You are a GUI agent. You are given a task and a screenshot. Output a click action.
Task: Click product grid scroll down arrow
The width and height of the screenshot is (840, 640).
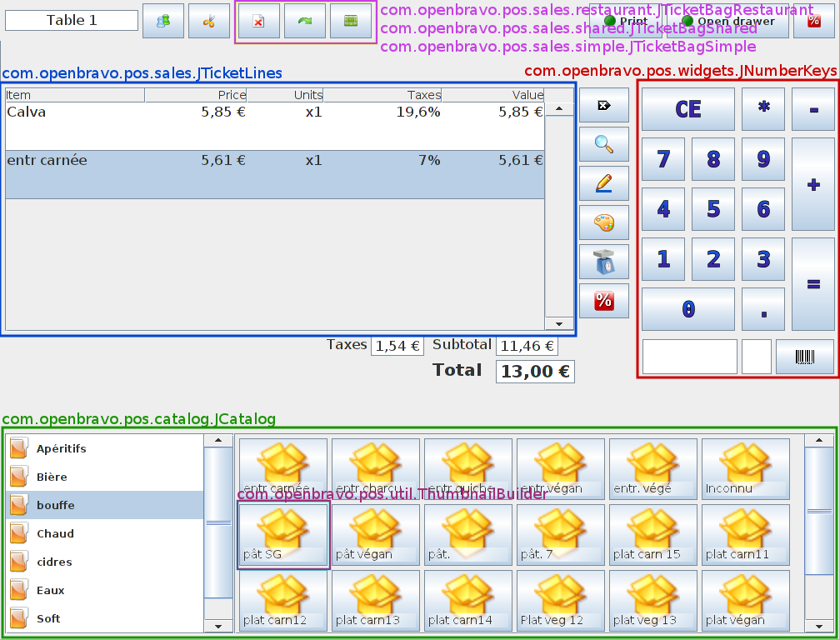[x=819, y=626]
